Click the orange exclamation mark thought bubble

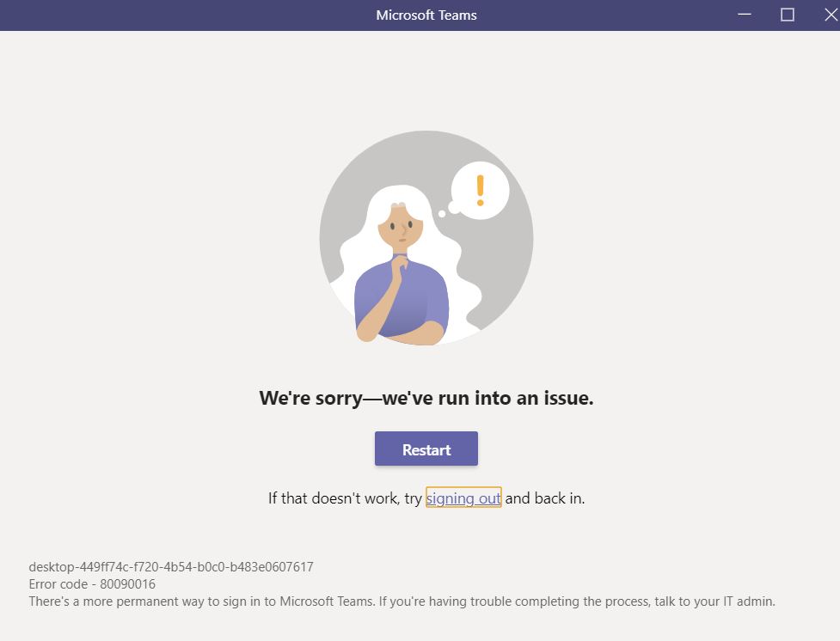coord(480,191)
